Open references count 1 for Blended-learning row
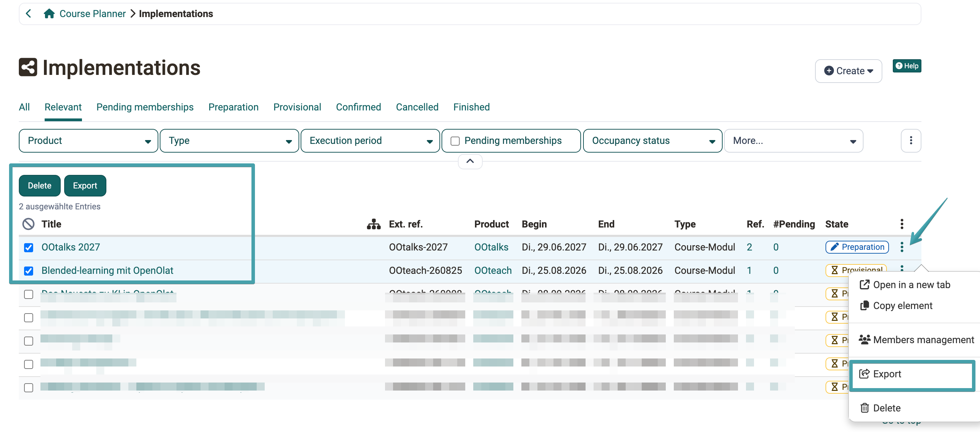This screenshot has height=432, width=980. [x=749, y=270]
